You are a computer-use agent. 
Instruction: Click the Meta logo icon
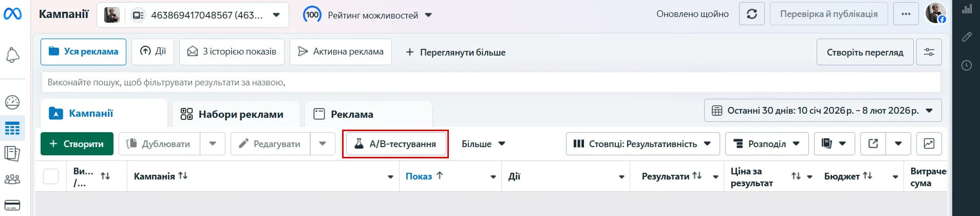pos(12,14)
